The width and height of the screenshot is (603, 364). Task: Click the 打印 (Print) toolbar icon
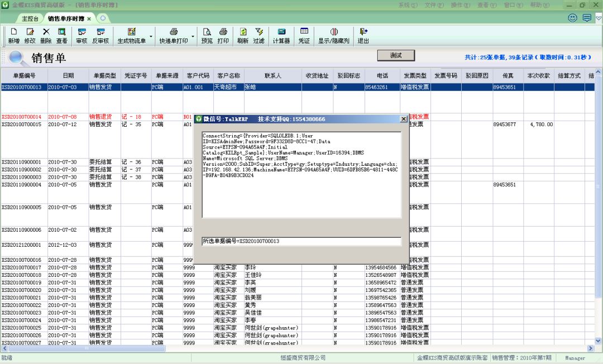[x=223, y=36]
